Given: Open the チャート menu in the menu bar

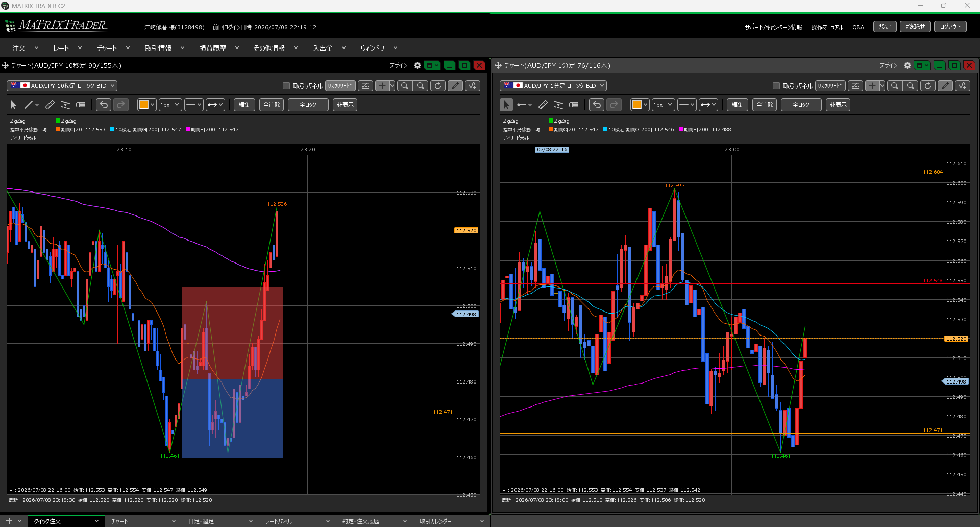Looking at the screenshot, I should click(113, 48).
